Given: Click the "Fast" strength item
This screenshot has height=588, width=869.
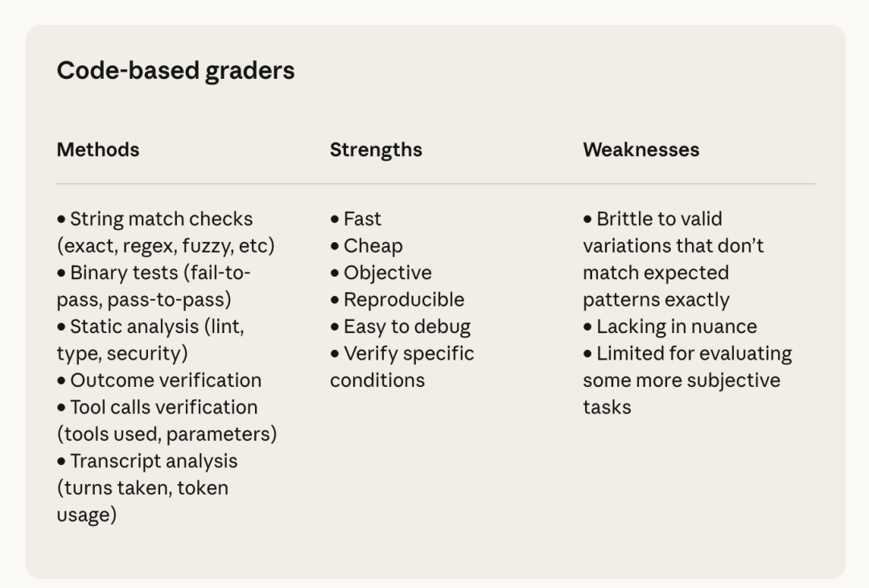Looking at the screenshot, I should coord(362,219).
